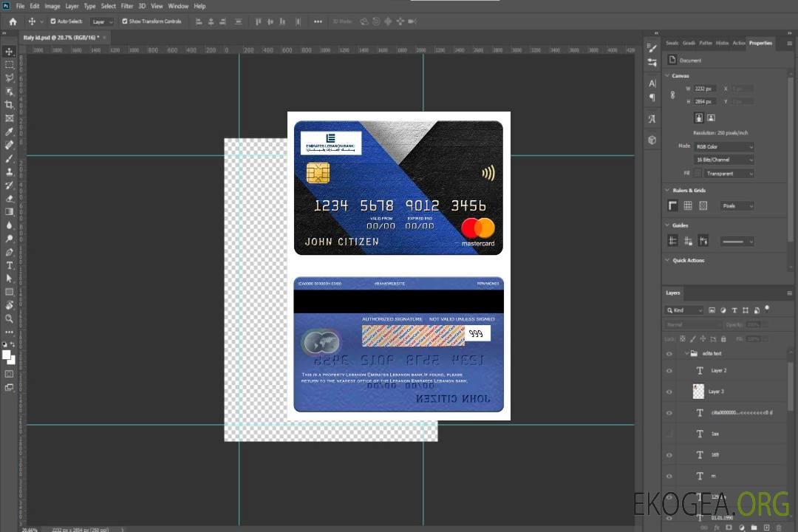This screenshot has width=798, height=532.
Task: Open the Transparent fill dropdown
Action: pos(729,174)
